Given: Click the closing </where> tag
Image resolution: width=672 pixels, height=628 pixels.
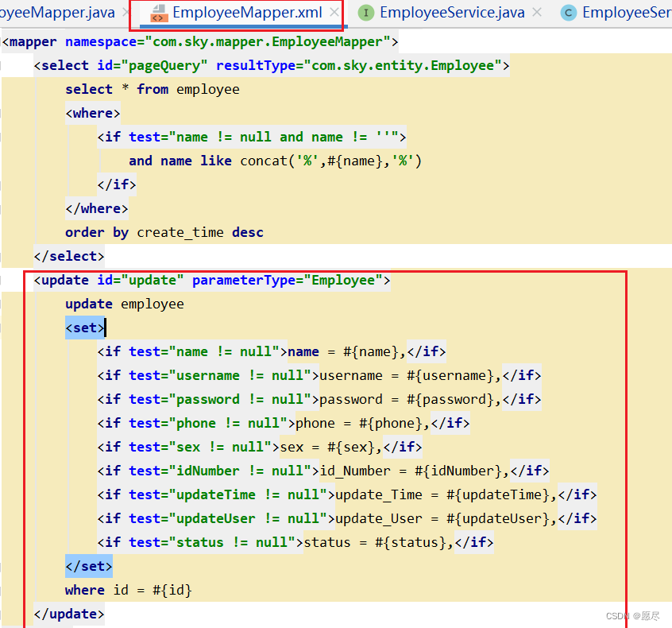Looking at the screenshot, I should coord(96,208).
